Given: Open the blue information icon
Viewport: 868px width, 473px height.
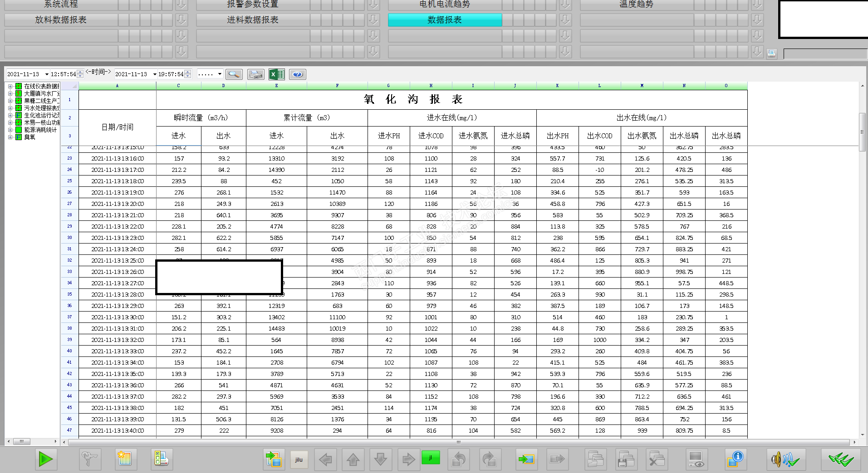Looking at the screenshot, I should [735, 459].
